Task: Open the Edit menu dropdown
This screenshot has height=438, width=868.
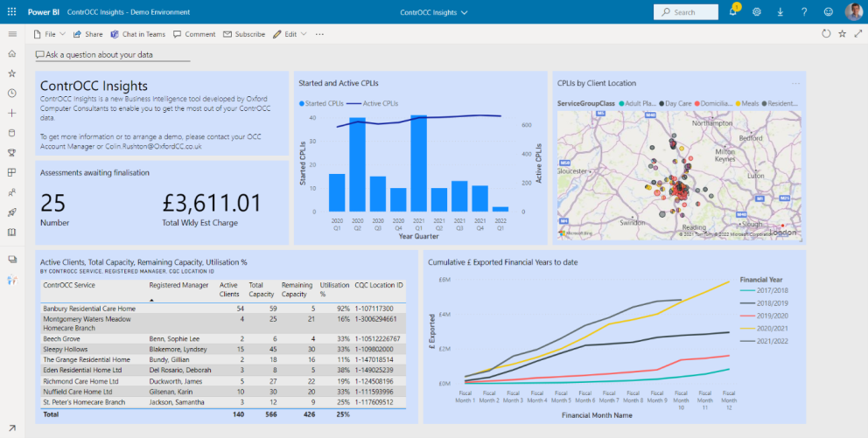Action: click(290, 34)
